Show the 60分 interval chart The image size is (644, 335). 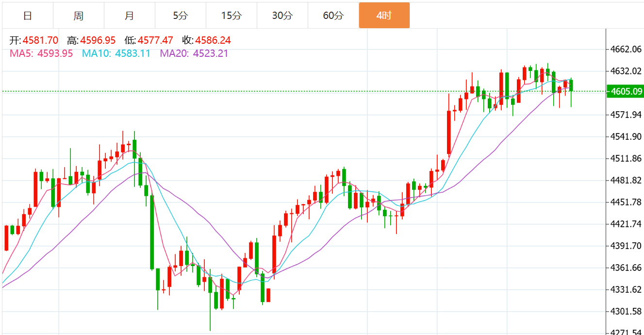(x=333, y=16)
